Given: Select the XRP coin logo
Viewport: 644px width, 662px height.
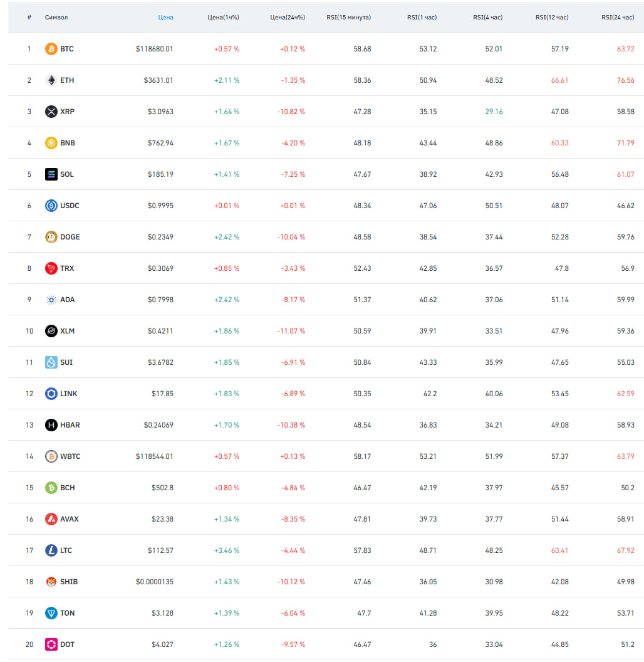Looking at the screenshot, I should (x=51, y=112).
